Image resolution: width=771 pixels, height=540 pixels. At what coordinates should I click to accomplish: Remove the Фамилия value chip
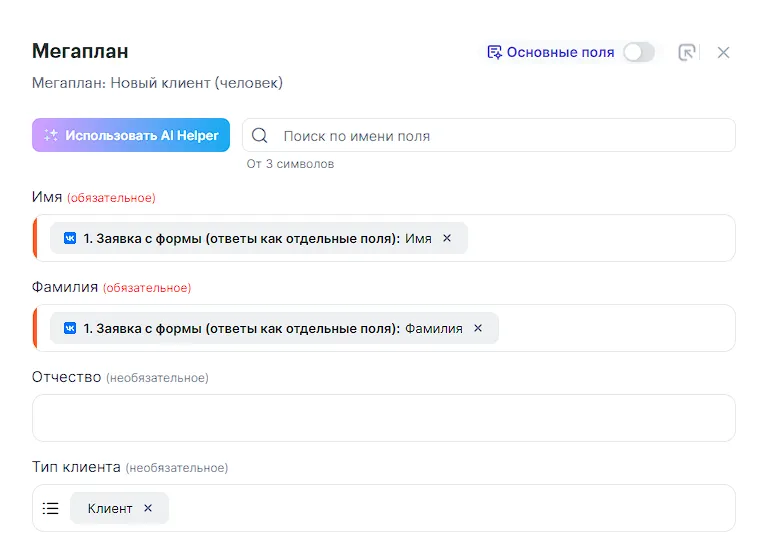(478, 328)
